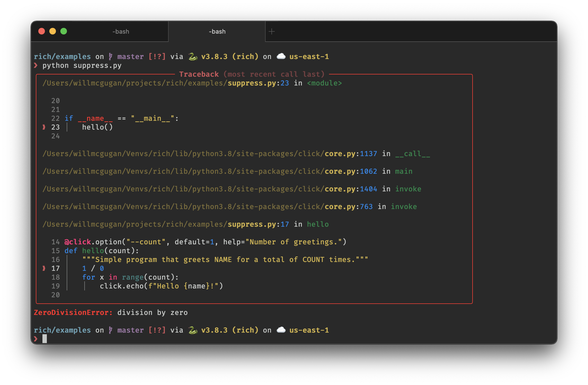Click the '1 / 0' expression on line 17

point(93,269)
